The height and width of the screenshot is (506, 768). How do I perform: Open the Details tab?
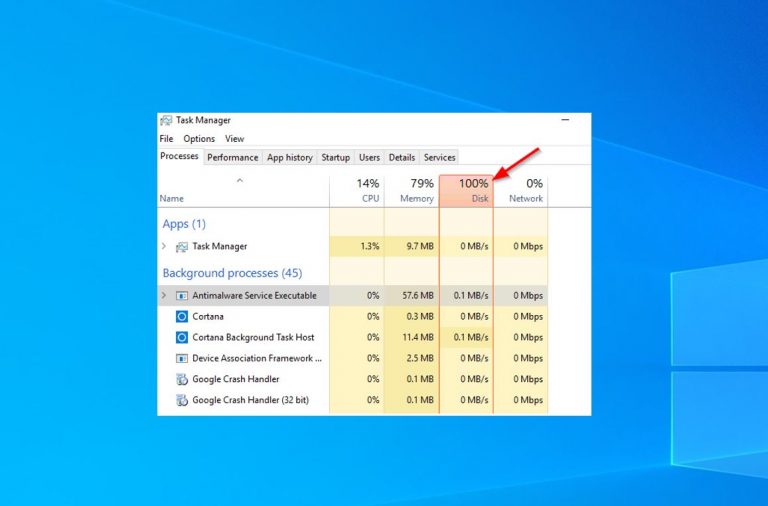[402, 157]
